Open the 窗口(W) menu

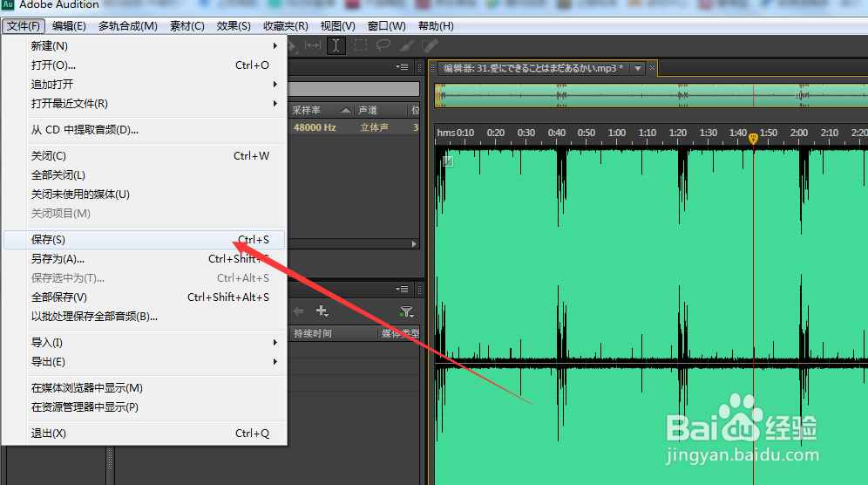(x=386, y=26)
